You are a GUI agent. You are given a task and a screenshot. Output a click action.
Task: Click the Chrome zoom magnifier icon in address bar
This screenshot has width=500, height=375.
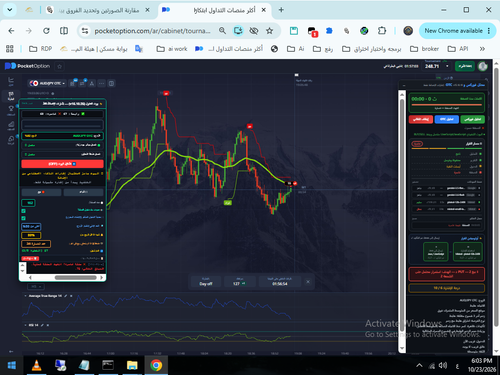(222, 31)
